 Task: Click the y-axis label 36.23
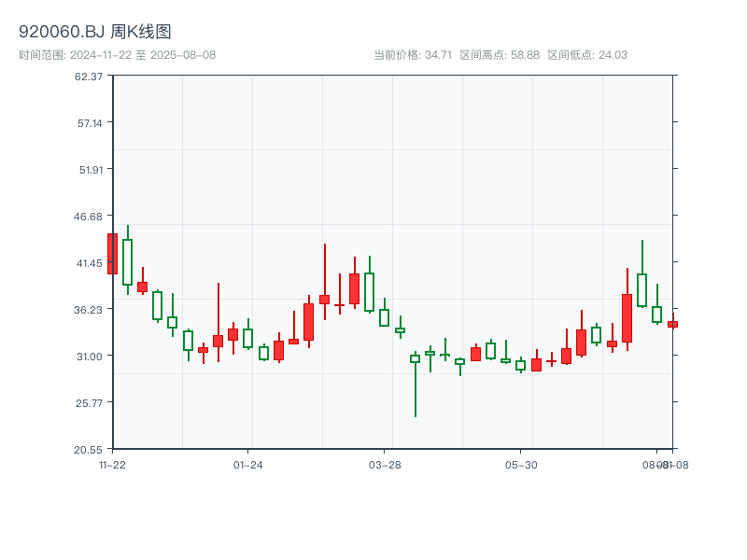(88, 310)
